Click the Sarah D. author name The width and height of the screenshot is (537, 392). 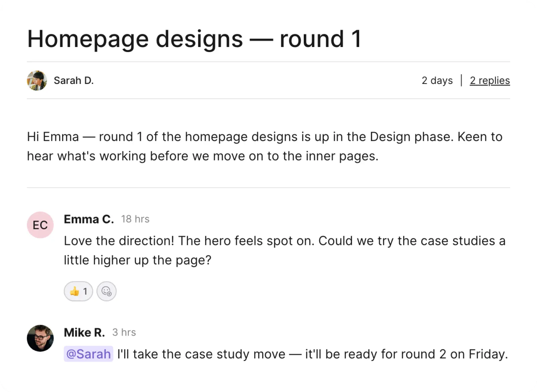pyautogui.click(x=74, y=81)
